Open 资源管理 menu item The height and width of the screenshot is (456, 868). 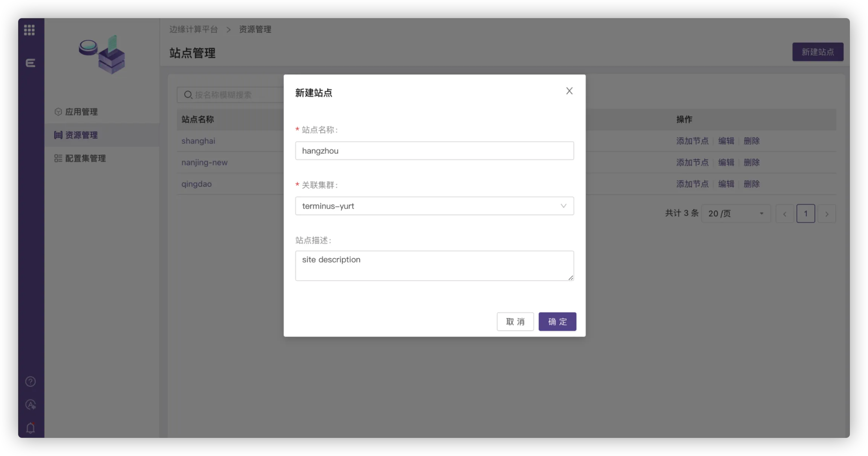point(81,135)
